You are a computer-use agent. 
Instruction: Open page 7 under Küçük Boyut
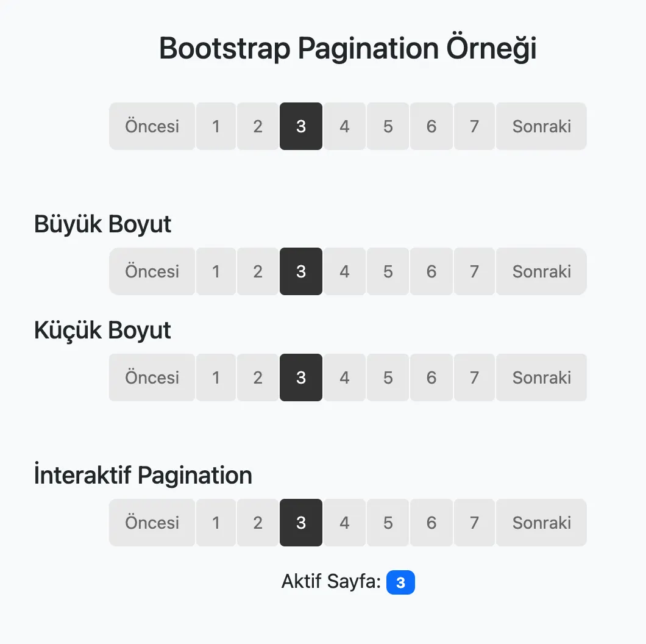[474, 377]
